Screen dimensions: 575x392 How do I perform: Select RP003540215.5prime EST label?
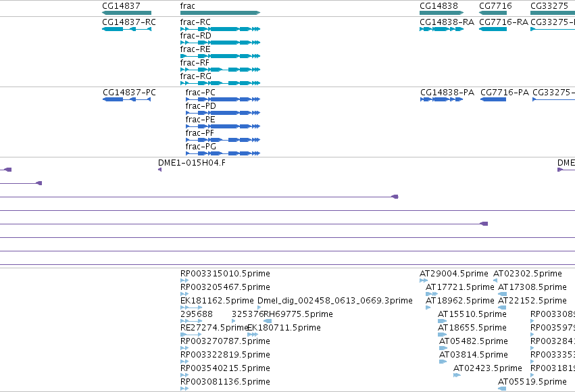click(x=225, y=368)
